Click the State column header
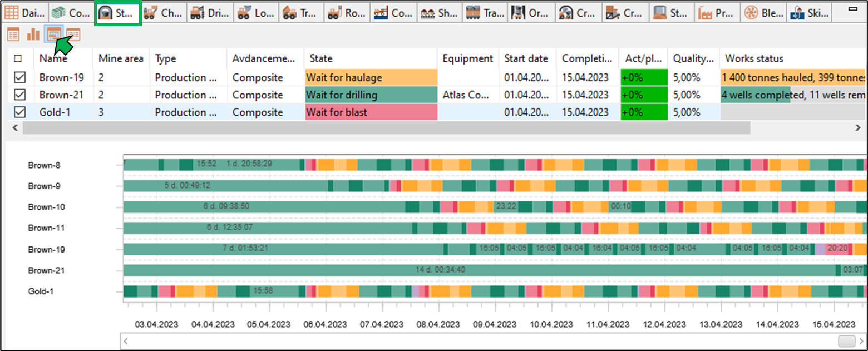Screen dimensions: 868x351 (x=371, y=58)
